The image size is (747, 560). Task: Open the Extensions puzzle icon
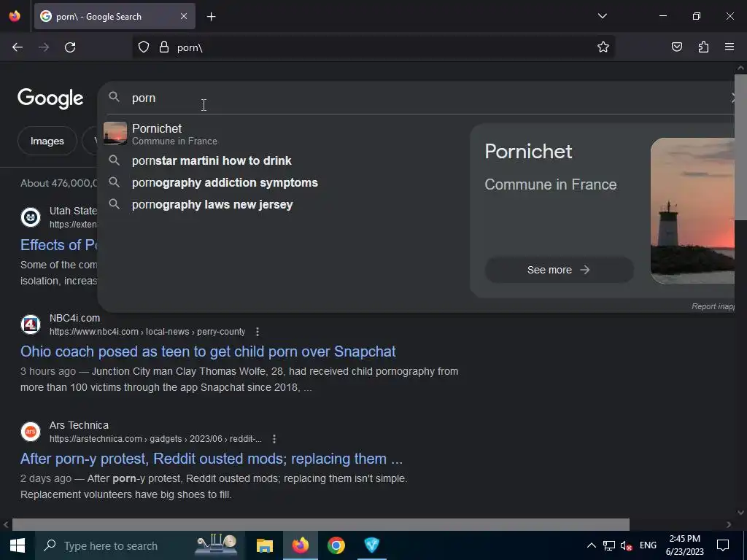tap(703, 47)
